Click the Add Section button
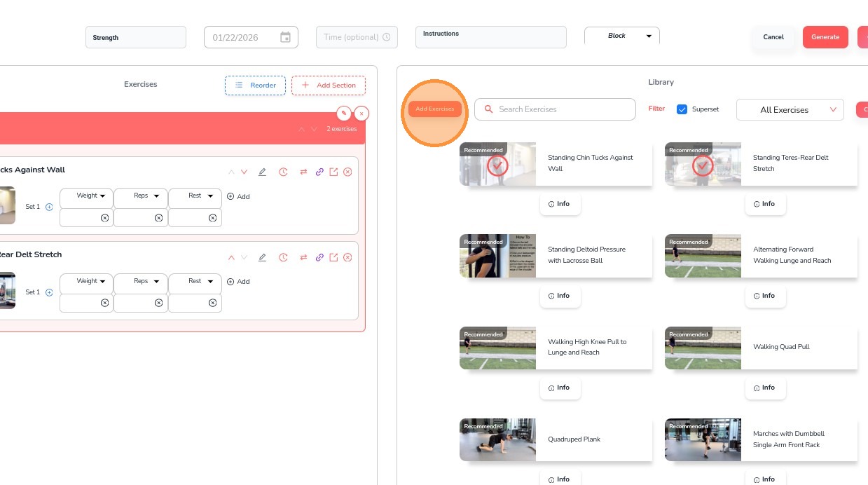The height and width of the screenshot is (485, 868). tap(329, 86)
